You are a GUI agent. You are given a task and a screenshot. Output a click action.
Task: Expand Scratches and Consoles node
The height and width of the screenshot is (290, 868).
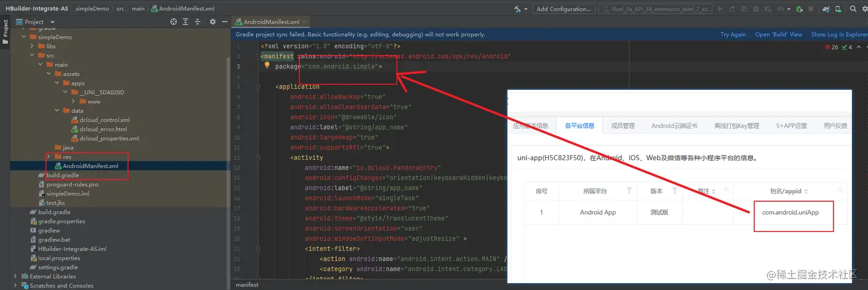click(x=15, y=285)
